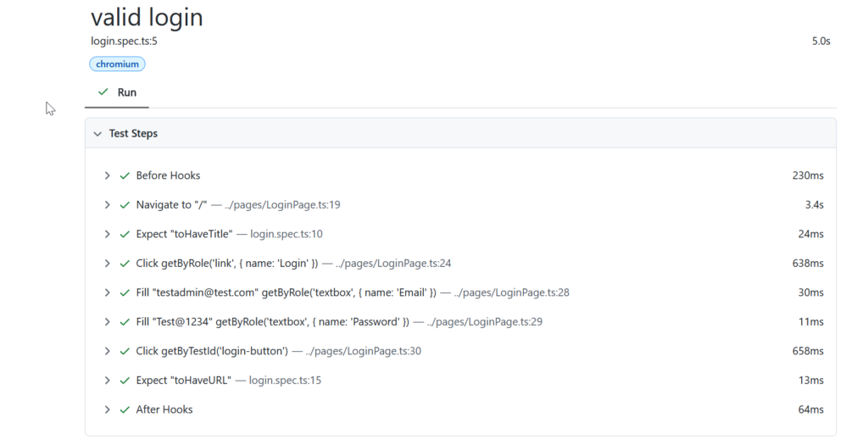Expand the Before Hooks step arrow
Image resolution: width=868 pixels, height=445 pixels.
pos(108,175)
